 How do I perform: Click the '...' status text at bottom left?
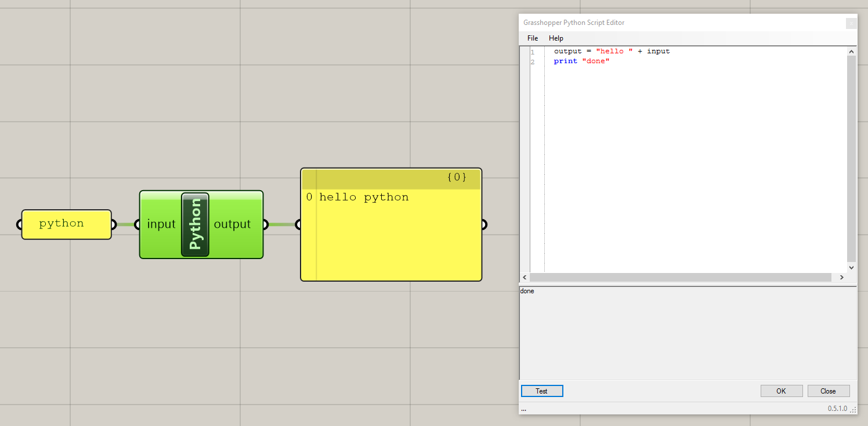[x=524, y=409]
